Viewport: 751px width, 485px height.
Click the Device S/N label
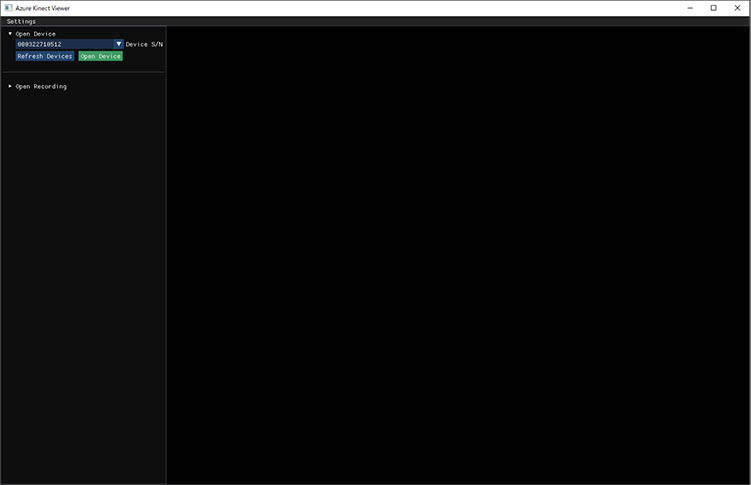pyautogui.click(x=144, y=44)
